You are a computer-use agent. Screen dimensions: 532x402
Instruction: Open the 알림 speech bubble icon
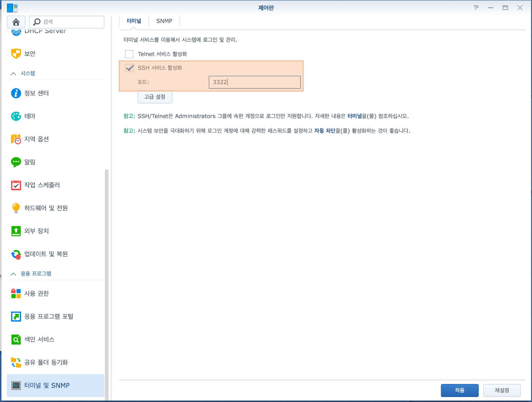point(16,162)
